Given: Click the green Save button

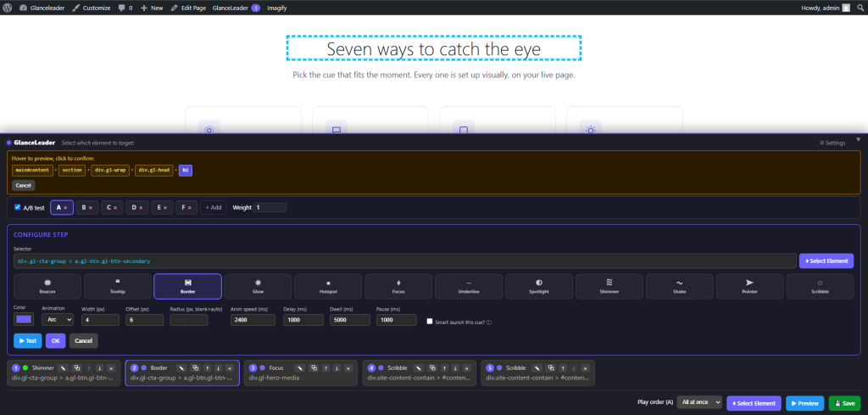Looking at the screenshot, I should 844,403.
